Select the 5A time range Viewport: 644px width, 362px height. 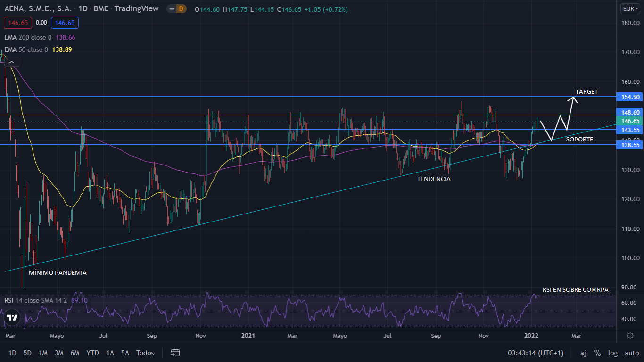tap(125, 353)
